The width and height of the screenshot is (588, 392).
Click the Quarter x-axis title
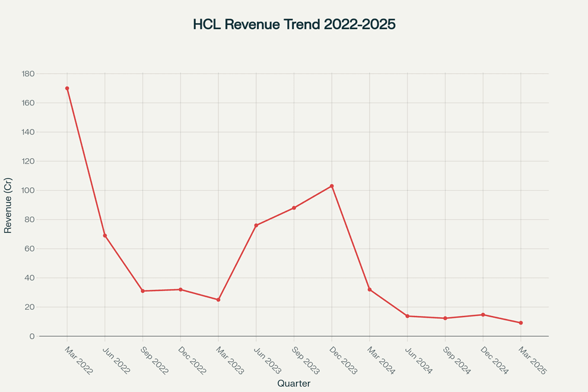(294, 384)
